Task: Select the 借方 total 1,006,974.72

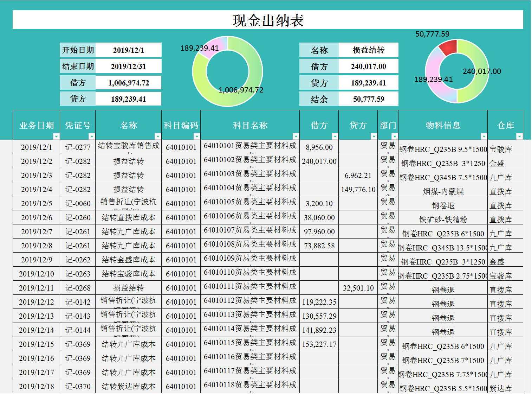Action: coord(128,82)
